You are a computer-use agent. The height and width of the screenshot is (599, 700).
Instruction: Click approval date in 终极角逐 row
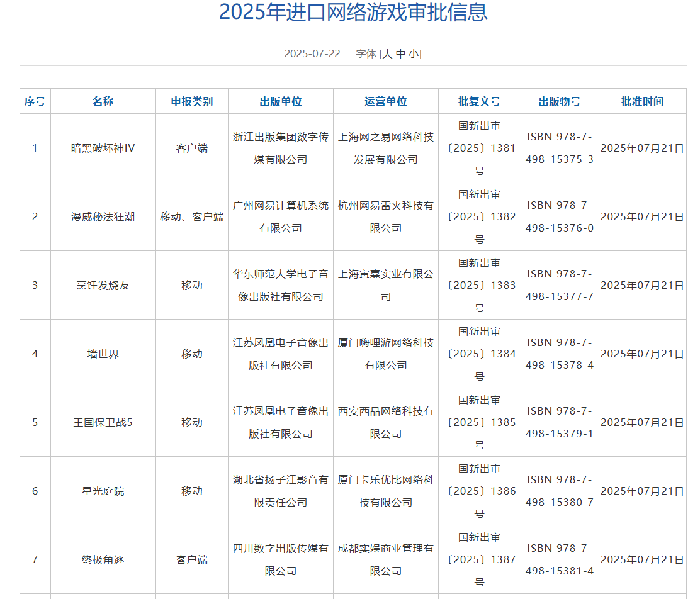click(x=643, y=560)
